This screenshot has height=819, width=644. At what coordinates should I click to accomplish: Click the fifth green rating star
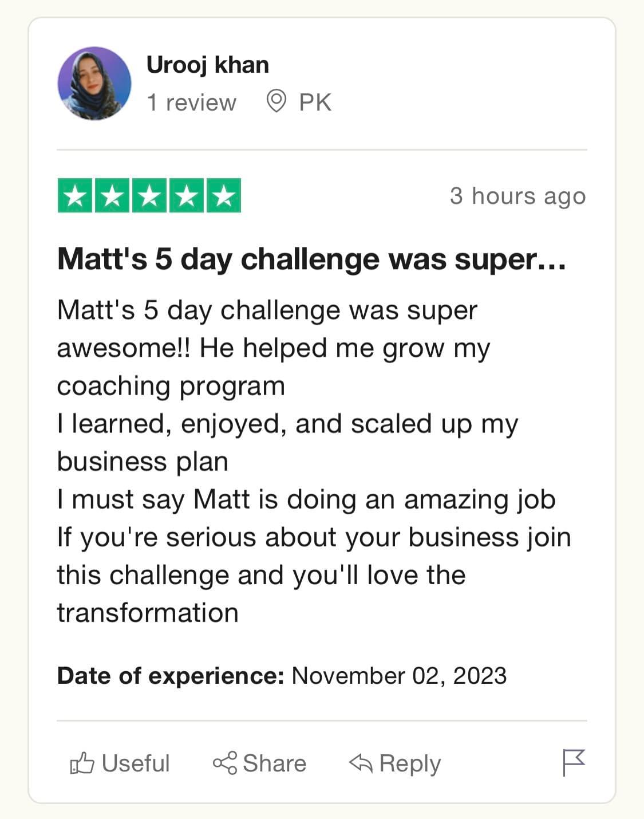point(224,196)
